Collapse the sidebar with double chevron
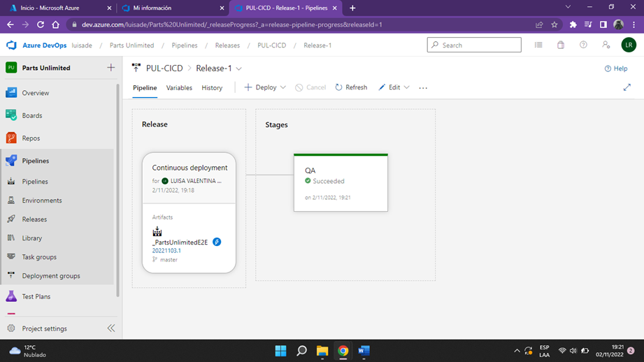Viewport: 644px width, 362px height. click(x=111, y=328)
